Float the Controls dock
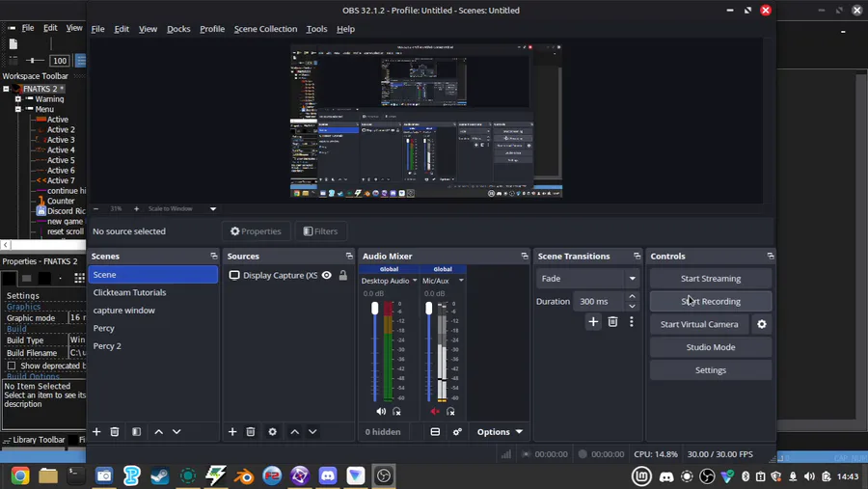This screenshot has width=868, height=489. pyautogui.click(x=770, y=256)
